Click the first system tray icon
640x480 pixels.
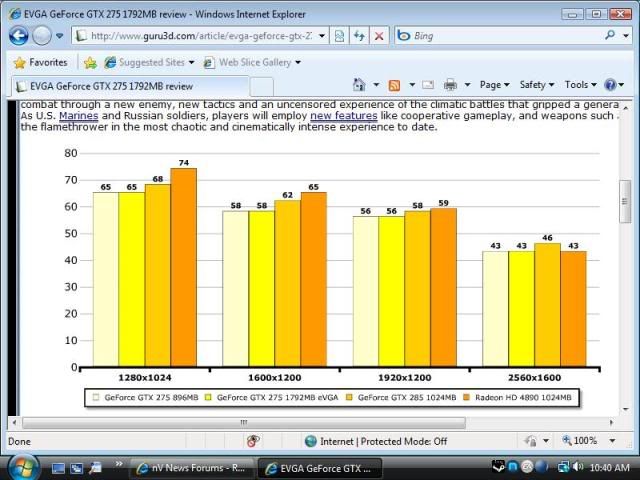498,467
